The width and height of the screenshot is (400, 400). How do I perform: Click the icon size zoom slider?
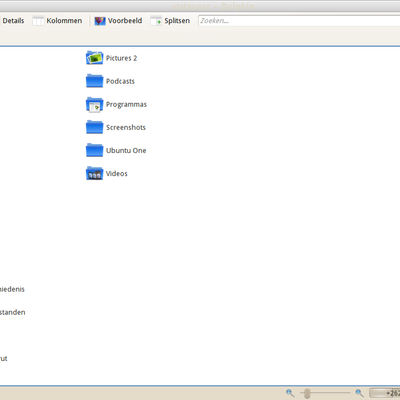[x=325, y=393]
